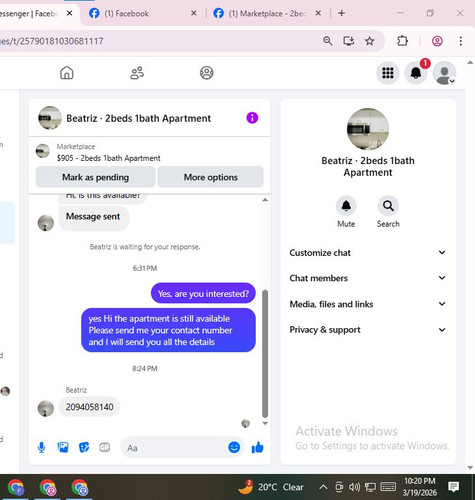Open the volume icon in system tray
Viewport: 475px width, 500px height.
click(354, 487)
